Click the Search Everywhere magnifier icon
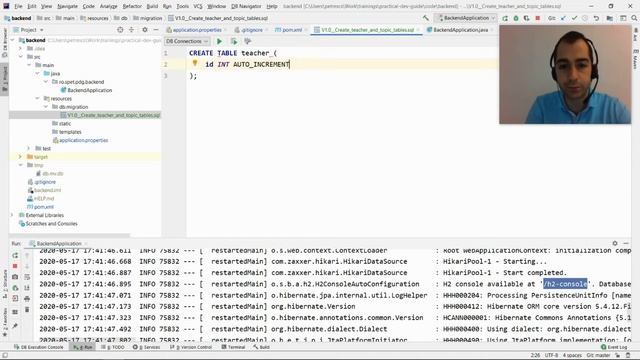The width and height of the screenshot is (640, 360). pos(634,18)
